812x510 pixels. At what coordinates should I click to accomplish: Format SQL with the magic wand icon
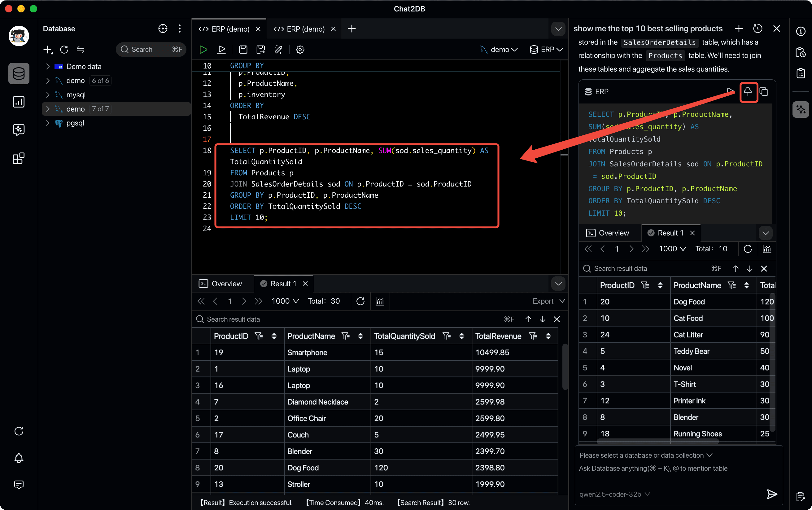(x=278, y=50)
